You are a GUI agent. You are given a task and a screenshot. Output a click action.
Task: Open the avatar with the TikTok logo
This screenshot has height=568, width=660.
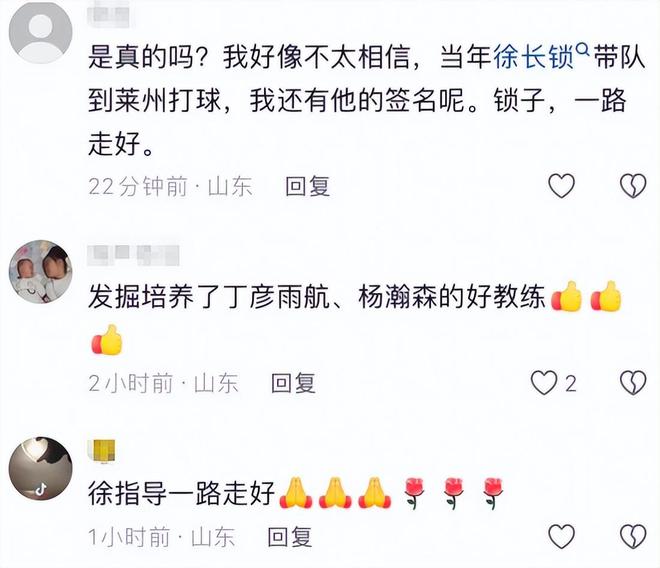coord(40,468)
